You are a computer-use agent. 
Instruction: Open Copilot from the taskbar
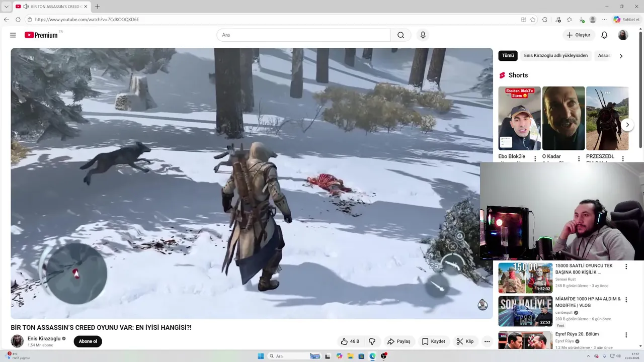pyautogui.click(x=339, y=356)
